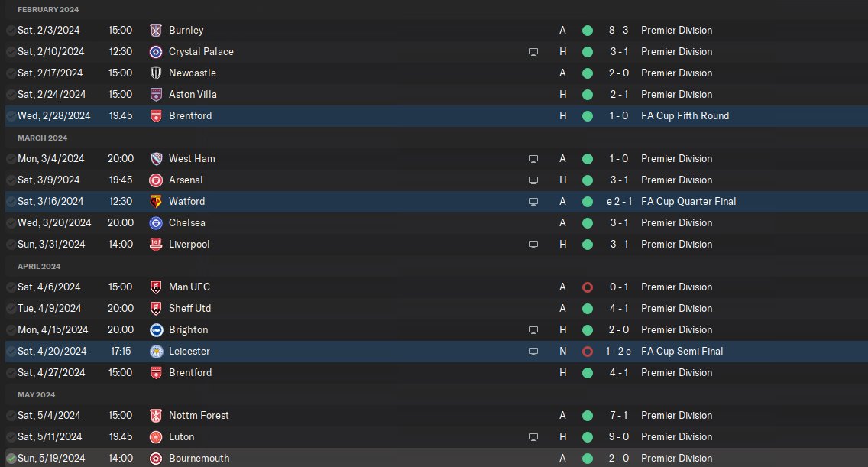Click the TV broadcast icon on the Leicester row

533,352
